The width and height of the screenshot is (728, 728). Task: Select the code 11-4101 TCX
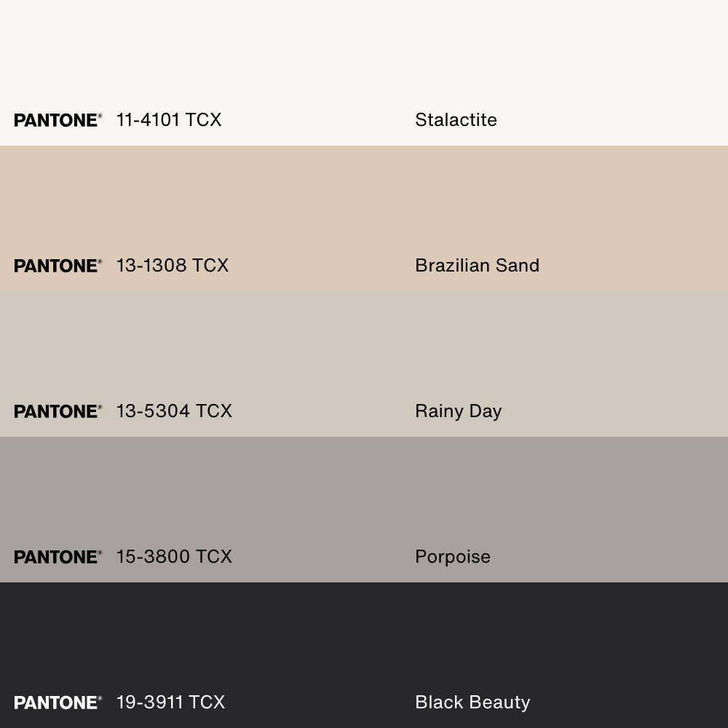(x=169, y=120)
